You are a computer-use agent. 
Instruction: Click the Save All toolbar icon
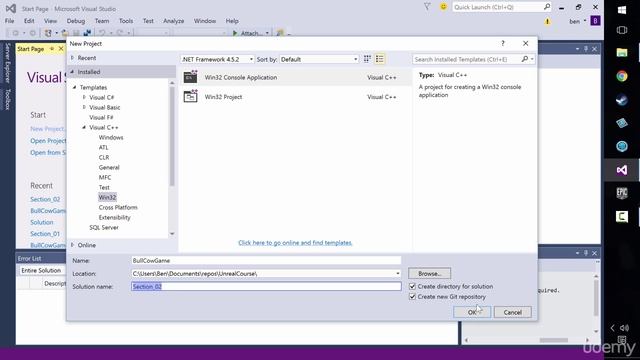(87, 33)
